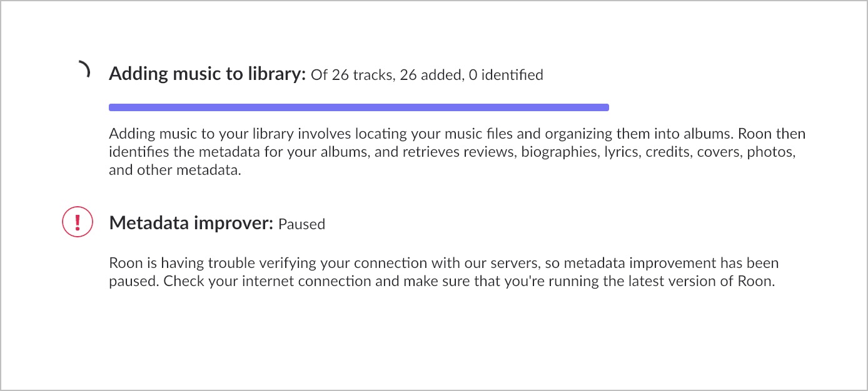Select the "Adding music to library:" heading
Viewport: 868px width, 391px height.
(x=207, y=74)
